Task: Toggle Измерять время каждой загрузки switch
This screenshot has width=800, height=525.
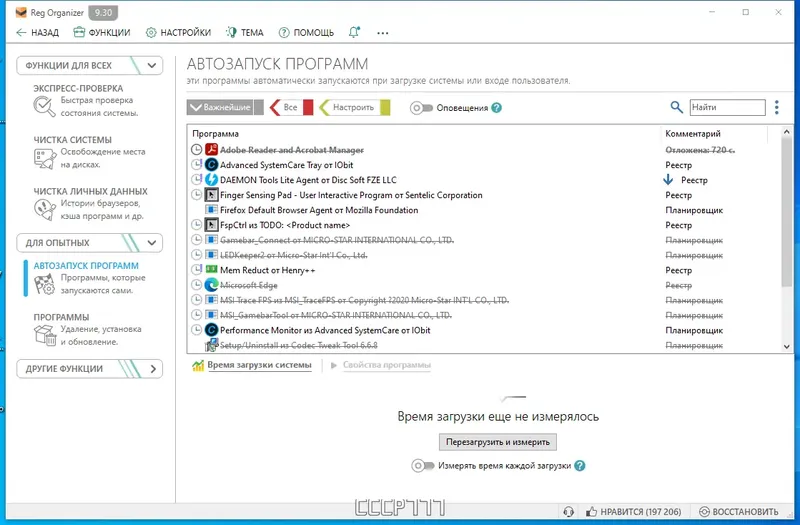Action: point(423,465)
